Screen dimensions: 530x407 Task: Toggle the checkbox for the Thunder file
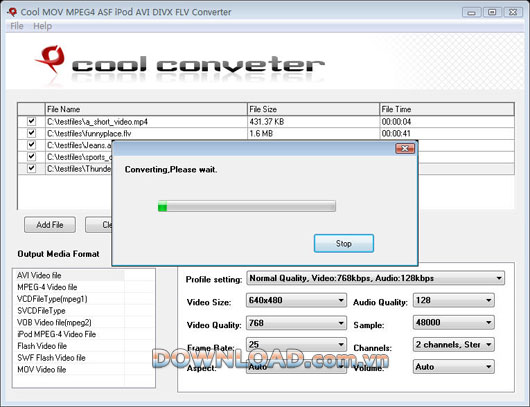point(31,168)
